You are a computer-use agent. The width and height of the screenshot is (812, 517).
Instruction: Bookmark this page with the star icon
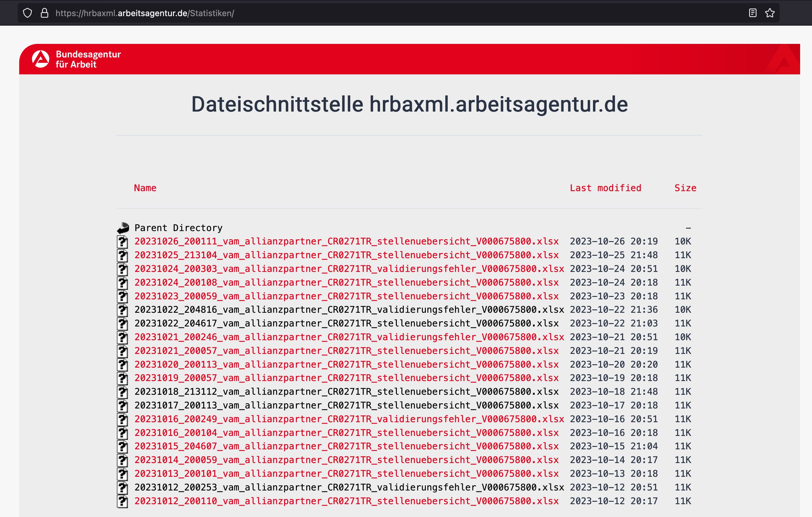tap(770, 13)
